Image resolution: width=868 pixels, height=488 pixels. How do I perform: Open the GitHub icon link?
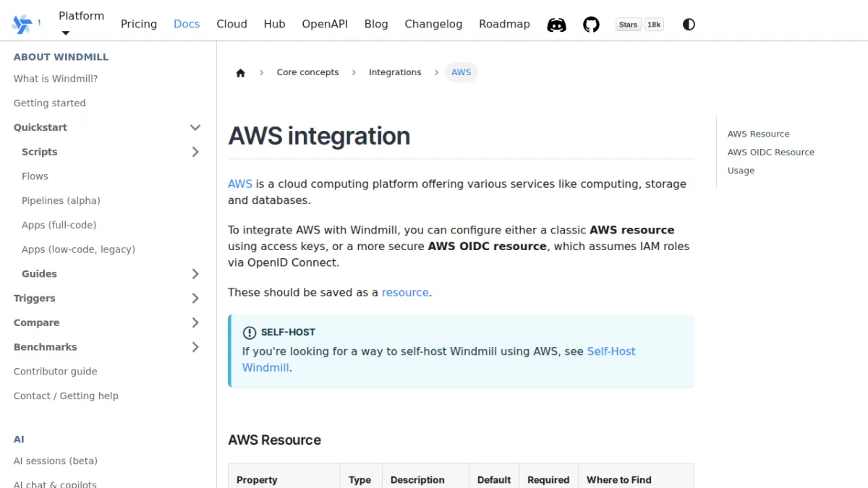coord(592,25)
